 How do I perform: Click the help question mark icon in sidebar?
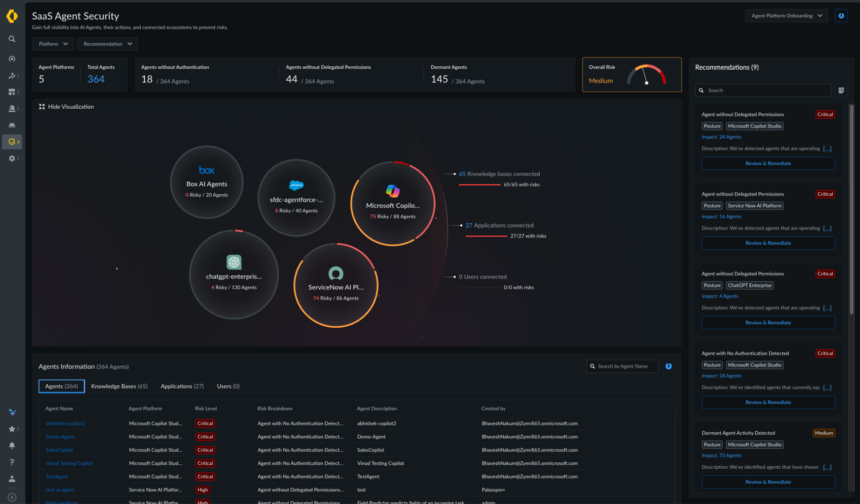point(12,462)
